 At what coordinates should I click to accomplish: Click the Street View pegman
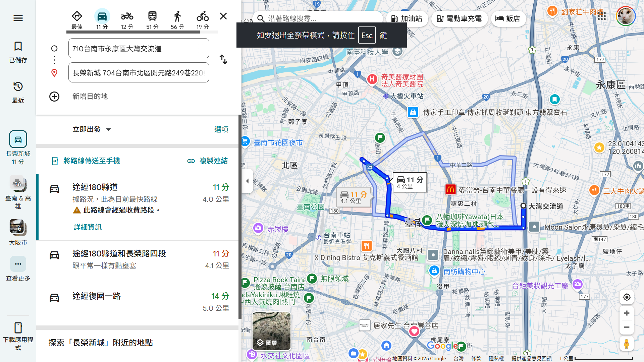click(x=627, y=344)
